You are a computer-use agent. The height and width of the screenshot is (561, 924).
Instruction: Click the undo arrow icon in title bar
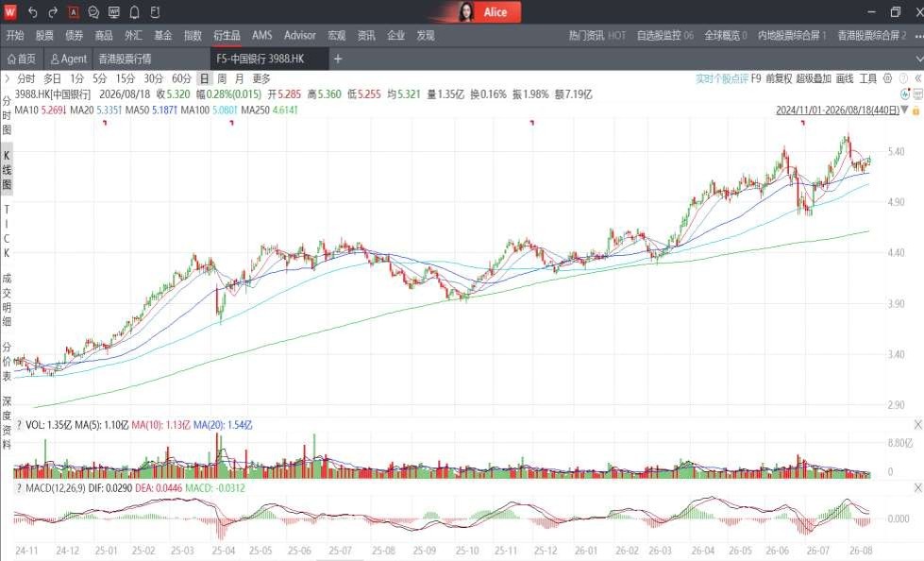coord(32,11)
